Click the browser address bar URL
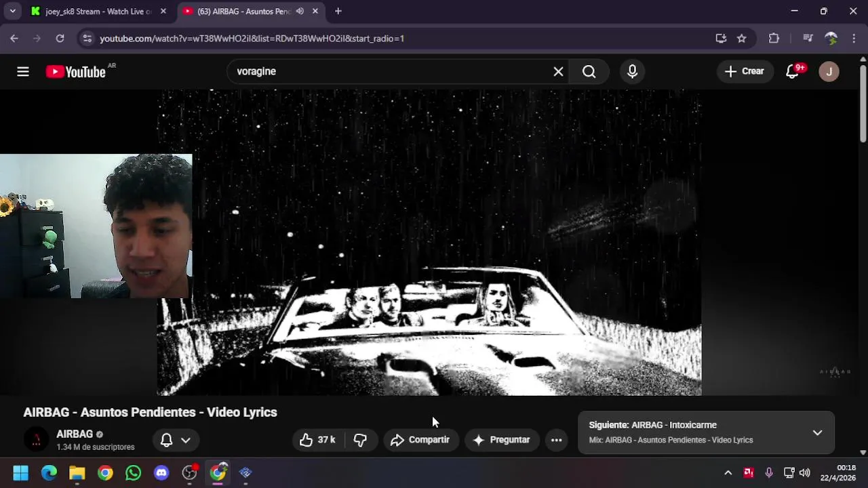 [252, 39]
